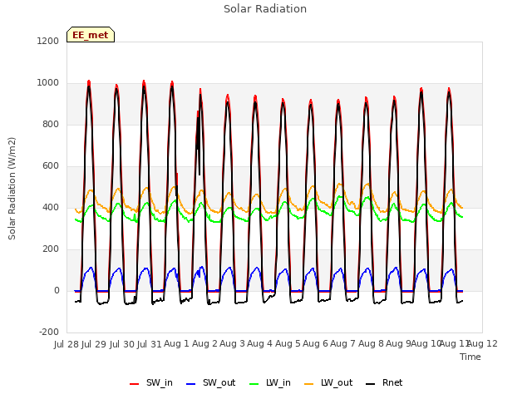Click the Aug 7 x-axis label

[x=343, y=344]
